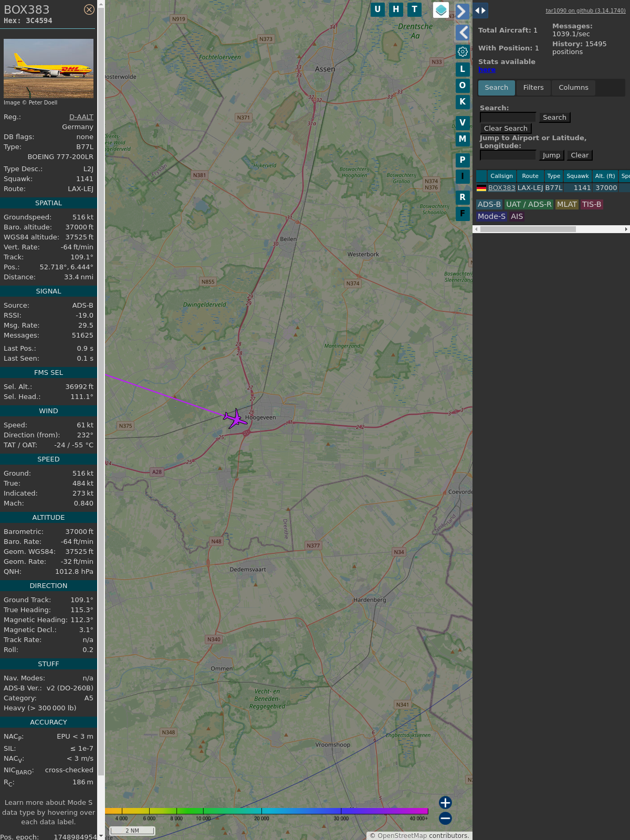The image size is (630, 840).
Task: Select the purple aircraft icon near Hoogeveen
Action: point(236,418)
